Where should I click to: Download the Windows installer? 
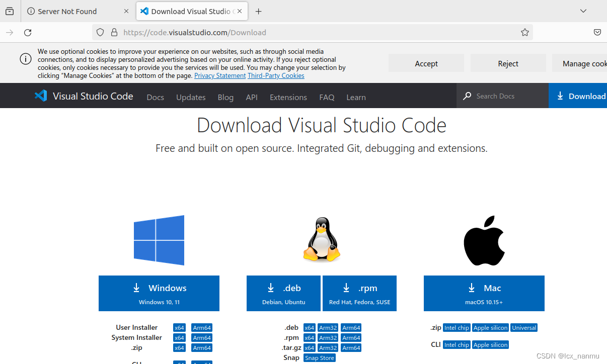pos(159,293)
